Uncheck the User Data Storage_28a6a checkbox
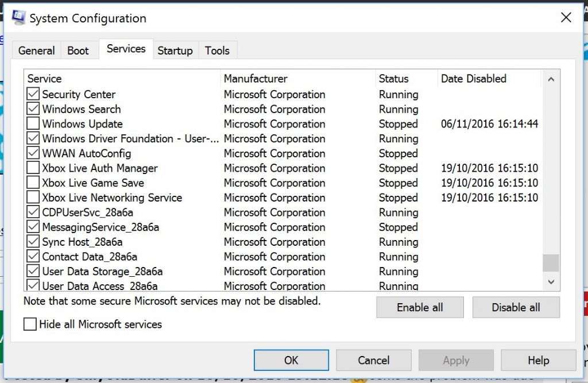 (x=33, y=271)
